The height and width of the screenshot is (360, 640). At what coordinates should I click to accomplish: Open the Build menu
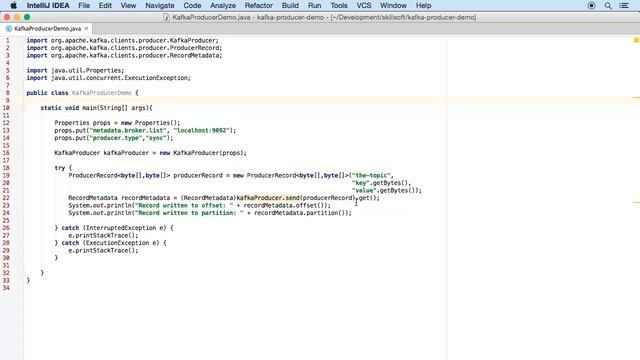(x=290, y=5)
